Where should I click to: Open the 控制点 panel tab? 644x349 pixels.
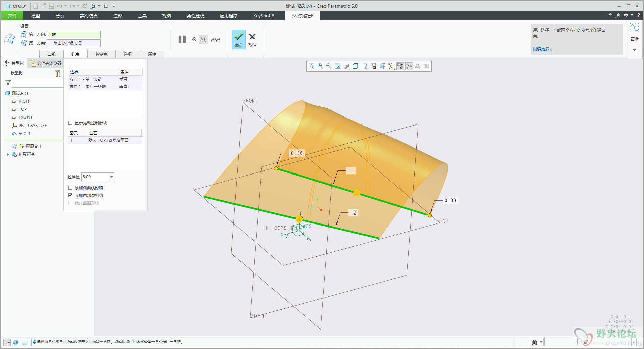tap(101, 54)
